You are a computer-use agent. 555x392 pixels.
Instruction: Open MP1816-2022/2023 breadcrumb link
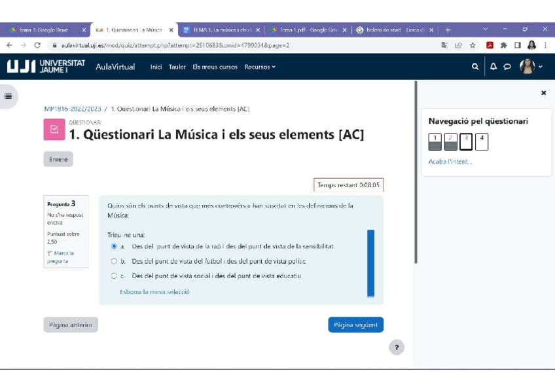(73, 109)
